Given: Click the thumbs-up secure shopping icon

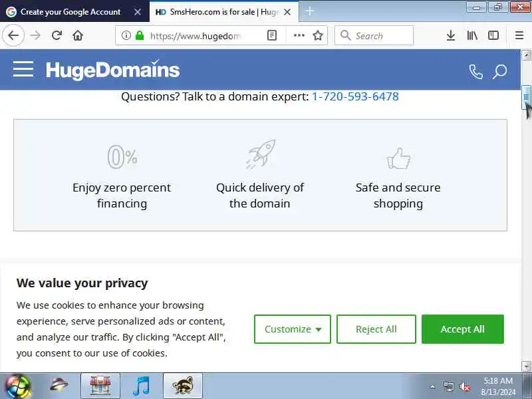Looking at the screenshot, I should click(x=398, y=158).
